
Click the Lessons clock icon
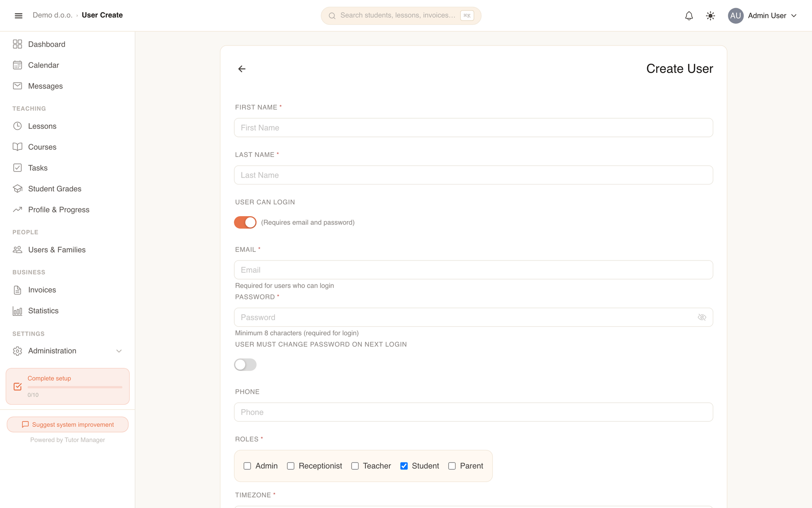coord(17,126)
